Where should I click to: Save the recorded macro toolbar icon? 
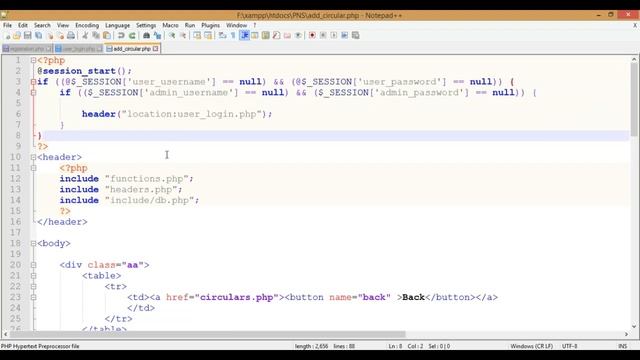pyautogui.click(x=356, y=36)
